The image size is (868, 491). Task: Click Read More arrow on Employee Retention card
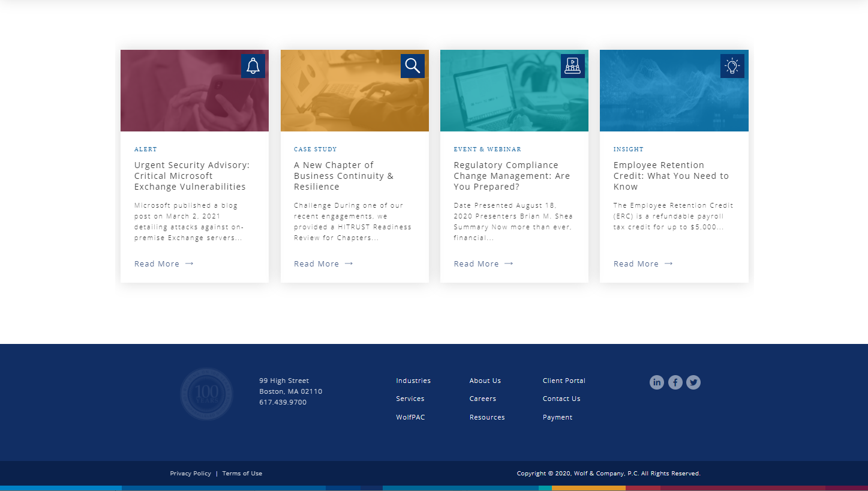pyautogui.click(x=668, y=264)
